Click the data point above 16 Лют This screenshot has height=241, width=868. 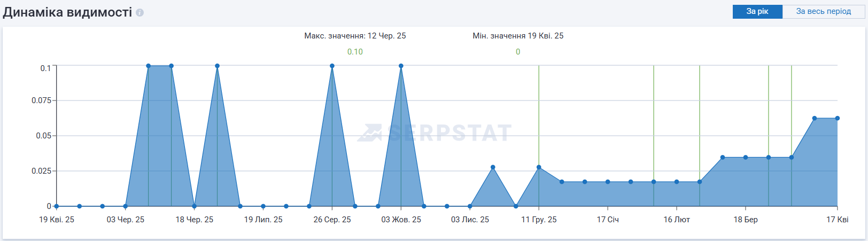(677, 182)
